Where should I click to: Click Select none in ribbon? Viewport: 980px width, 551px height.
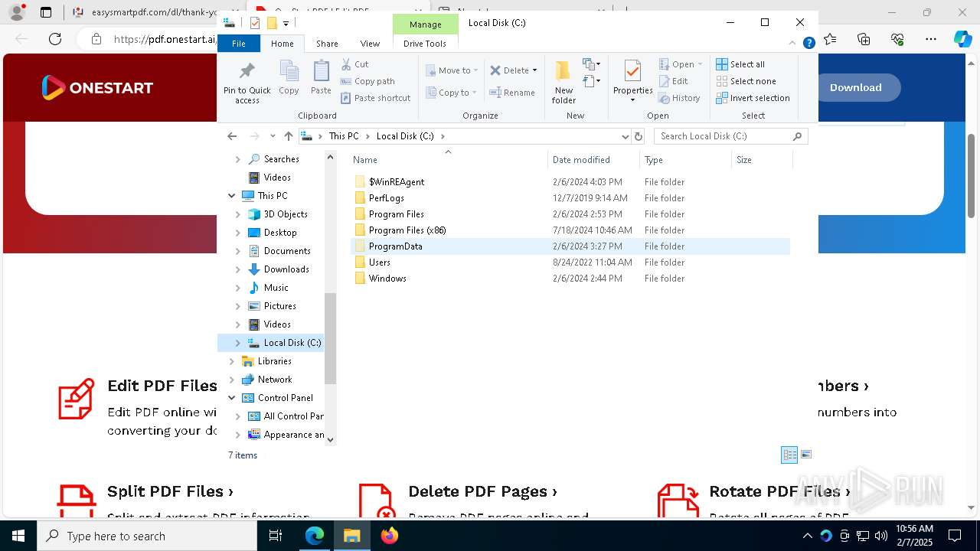746,81
